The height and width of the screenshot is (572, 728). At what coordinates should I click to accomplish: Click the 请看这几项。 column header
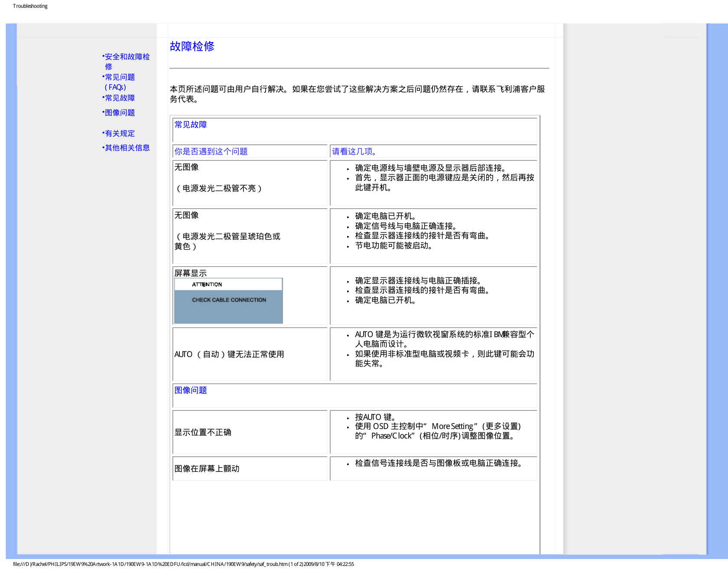pos(354,152)
